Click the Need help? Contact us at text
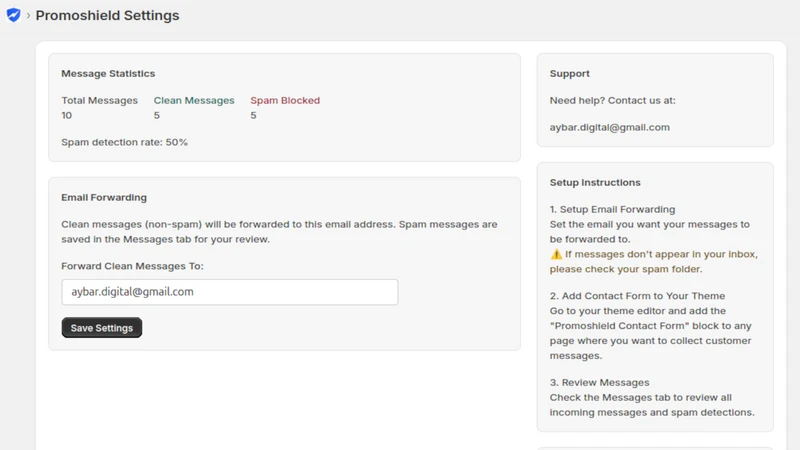Screen dimensions: 800x450 (x=612, y=101)
